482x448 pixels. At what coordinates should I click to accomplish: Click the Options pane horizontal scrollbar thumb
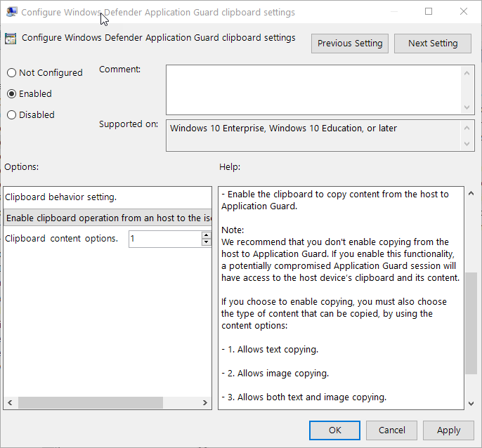(x=91, y=403)
